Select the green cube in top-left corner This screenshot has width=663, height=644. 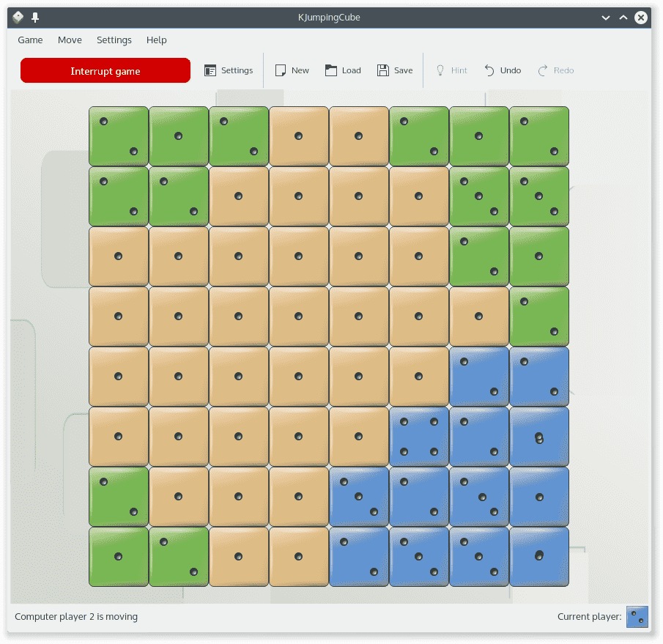click(119, 136)
